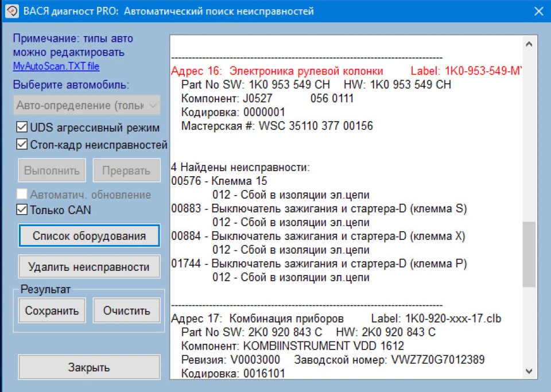Viewport: 551px width, 392px height.
Task: Open the MyAutoScan.TXT file link
Action: tap(56, 66)
